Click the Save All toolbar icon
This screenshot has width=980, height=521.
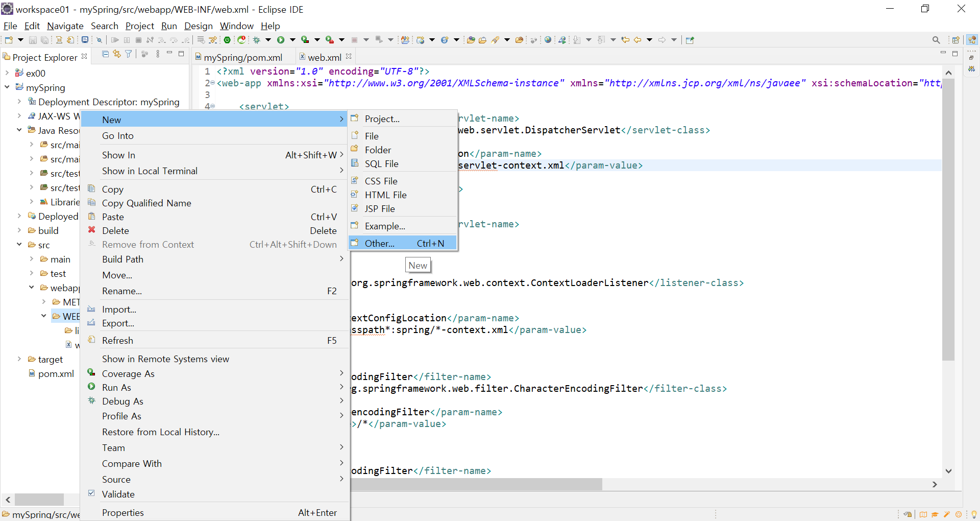[44, 40]
